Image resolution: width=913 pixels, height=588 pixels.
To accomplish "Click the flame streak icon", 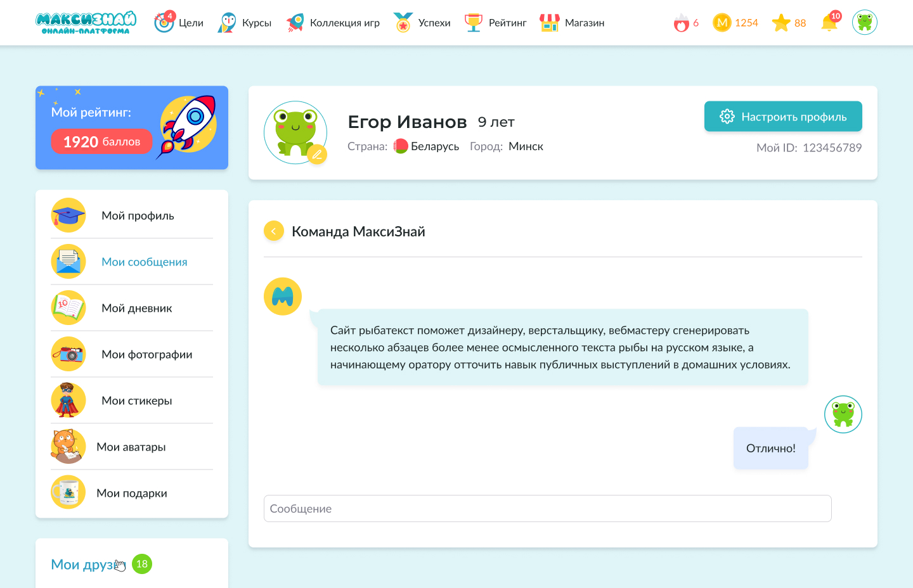I will click(681, 23).
